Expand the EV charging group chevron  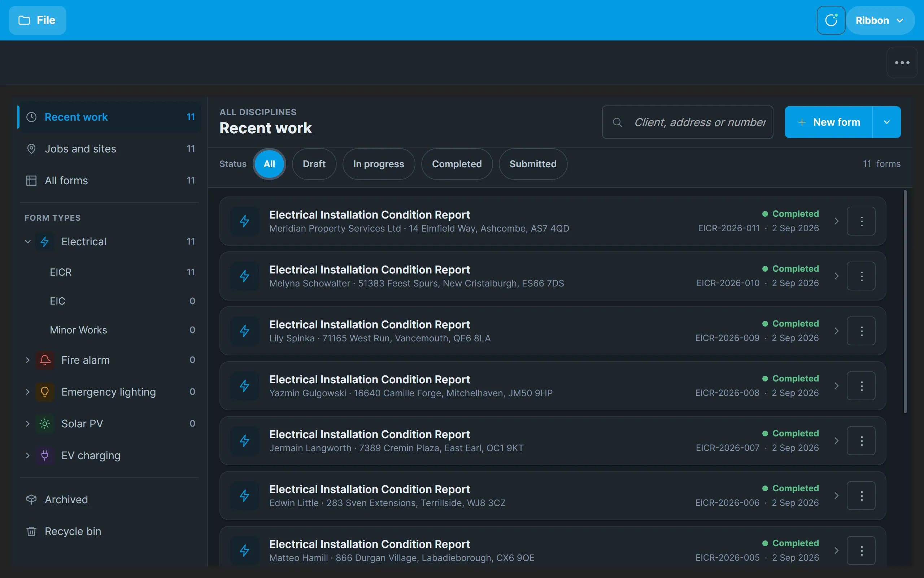[27, 455]
